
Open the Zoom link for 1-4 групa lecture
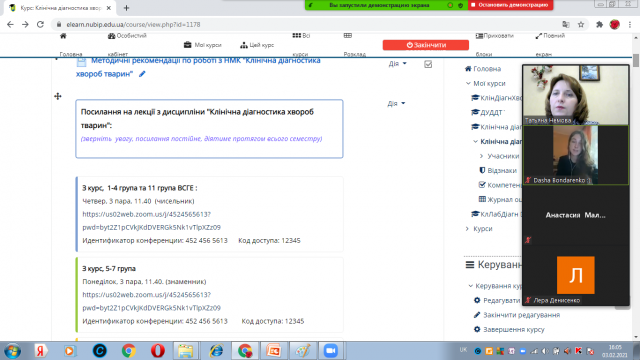(x=151, y=221)
